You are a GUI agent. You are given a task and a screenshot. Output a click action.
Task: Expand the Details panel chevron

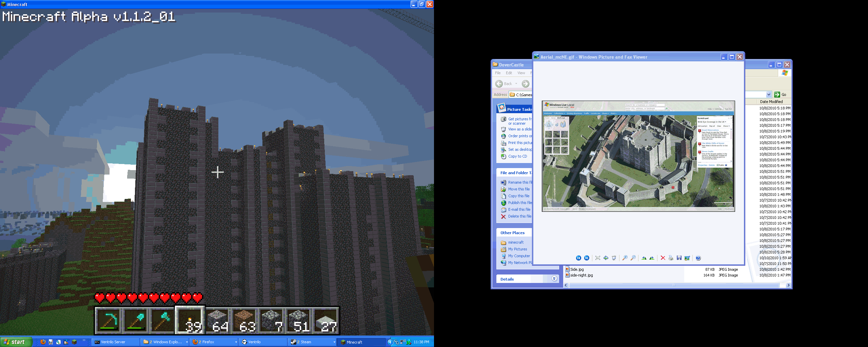(554, 279)
